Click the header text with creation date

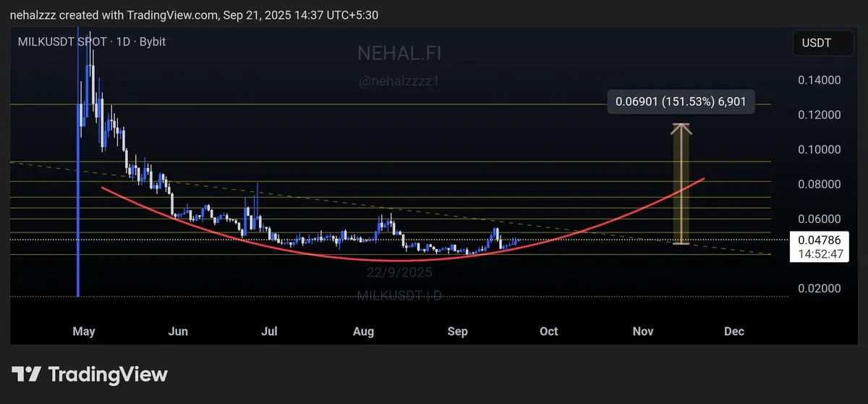click(x=195, y=14)
